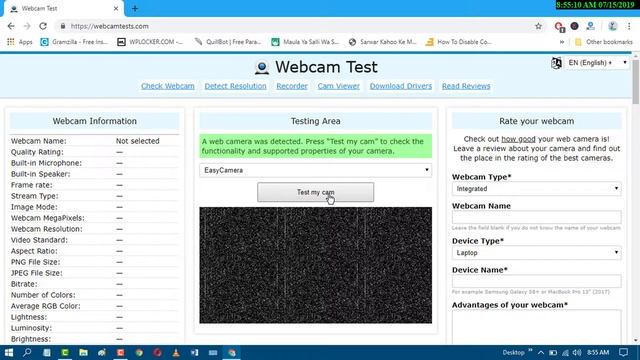This screenshot has height=360, width=640.
Task: Click the 8:55 AM taskbar clock
Action: [x=598, y=352]
